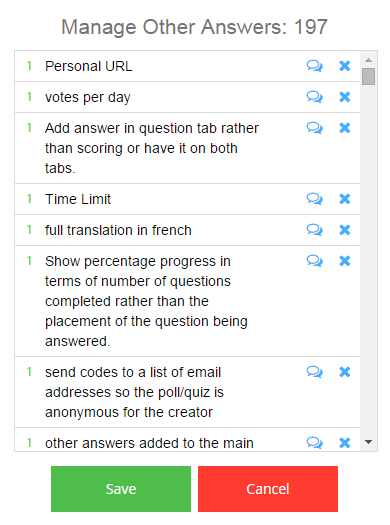The height and width of the screenshot is (525, 390).
Task: Click comment bubble for votes per day
Action: point(314,97)
